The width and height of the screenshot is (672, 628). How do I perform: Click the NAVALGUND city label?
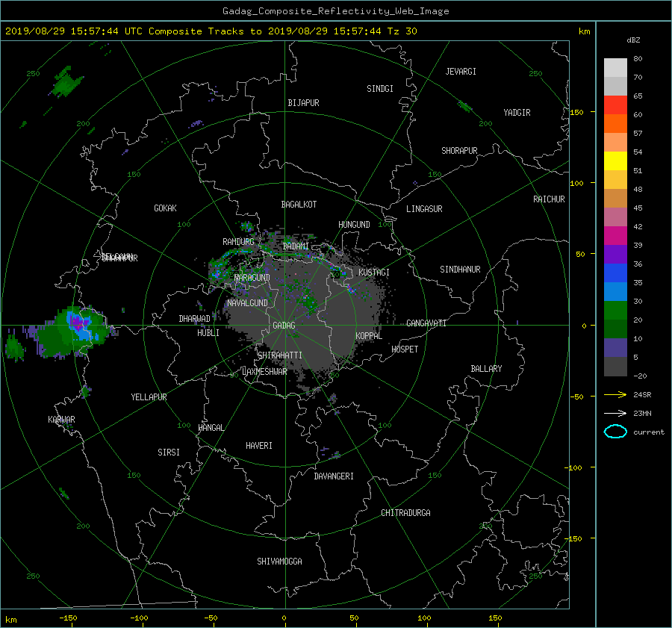point(247,303)
